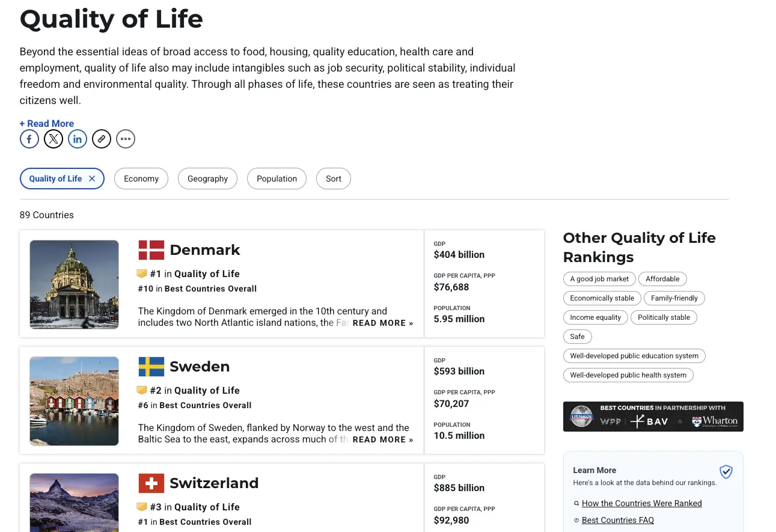Open the Sweden harbor thumbnail image
The image size is (776, 532).
pyautogui.click(x=74, y=401)
